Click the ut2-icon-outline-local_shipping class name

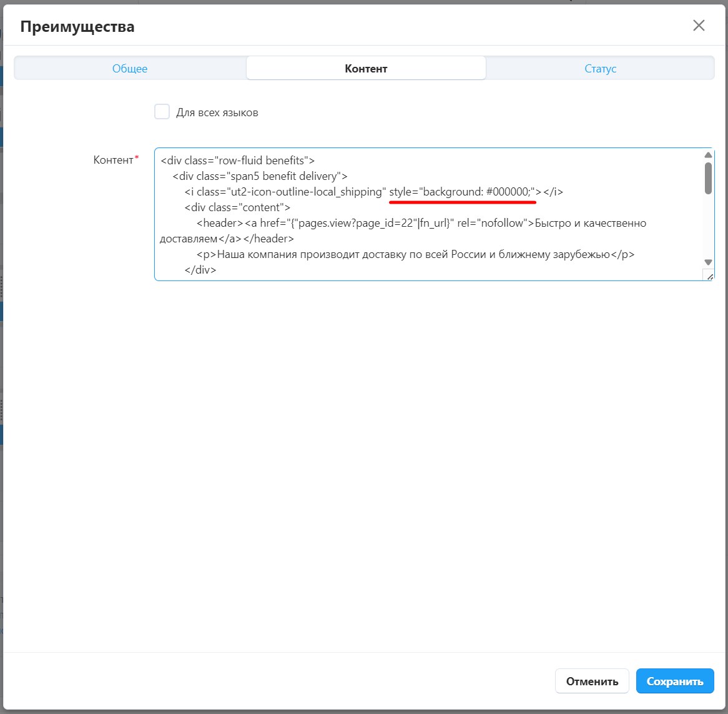pos(306,192)
